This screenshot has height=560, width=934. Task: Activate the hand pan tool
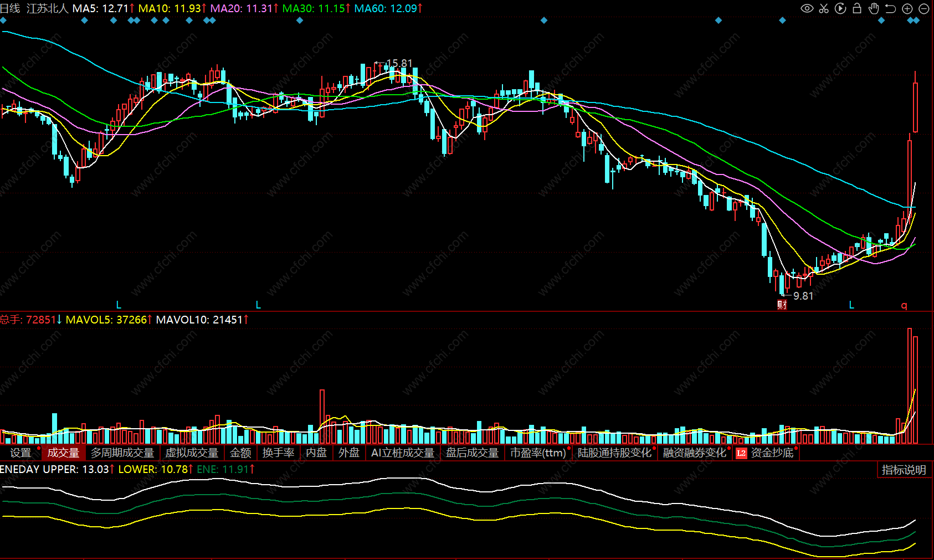click(x=874, y=8)
